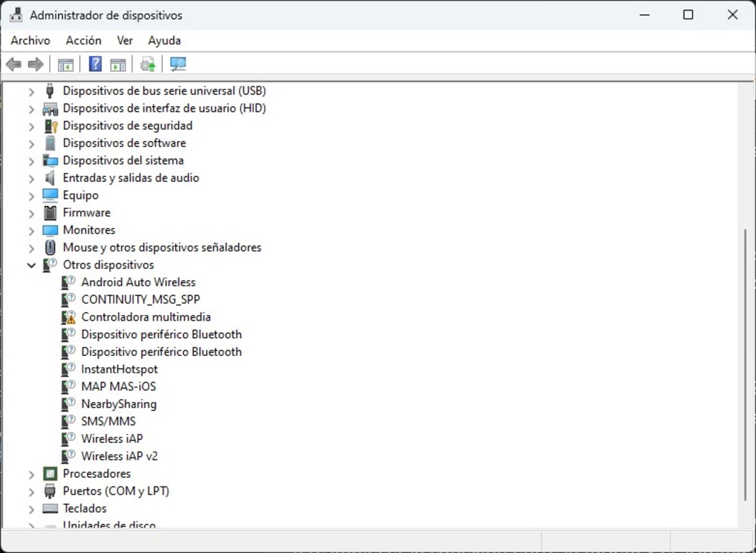Click the Teclados keyboard icon
756x553 pixels.
[x=50, y=508]
